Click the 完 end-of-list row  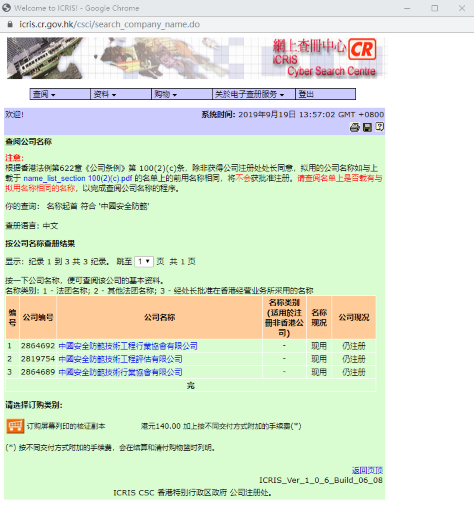click(x=191, y=385)
